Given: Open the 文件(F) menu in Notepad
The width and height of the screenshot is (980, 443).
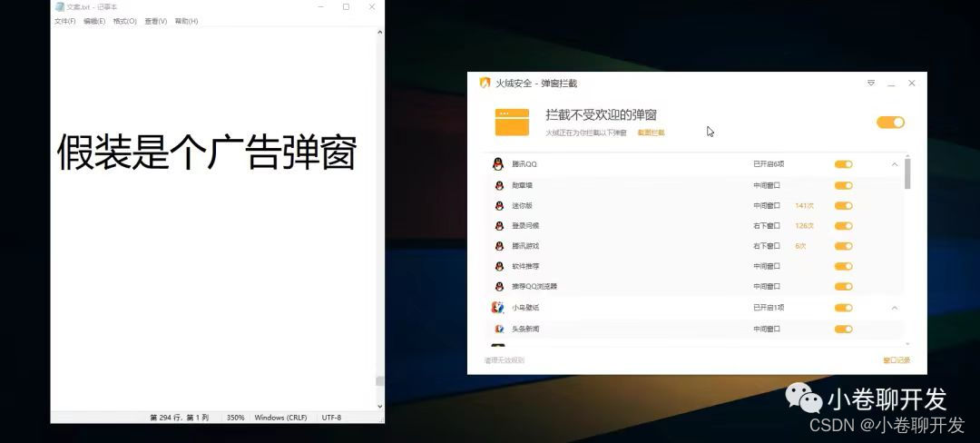Looking at the screenshot, I should click(65, 21).
